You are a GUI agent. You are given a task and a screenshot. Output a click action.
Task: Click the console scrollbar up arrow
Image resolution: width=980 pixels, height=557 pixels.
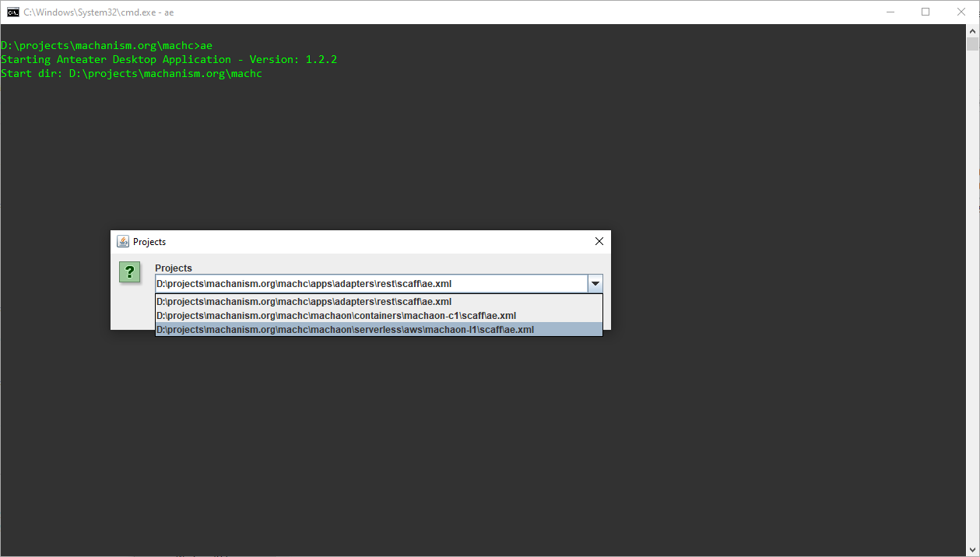pyautogui.click(x=973, y=30)
